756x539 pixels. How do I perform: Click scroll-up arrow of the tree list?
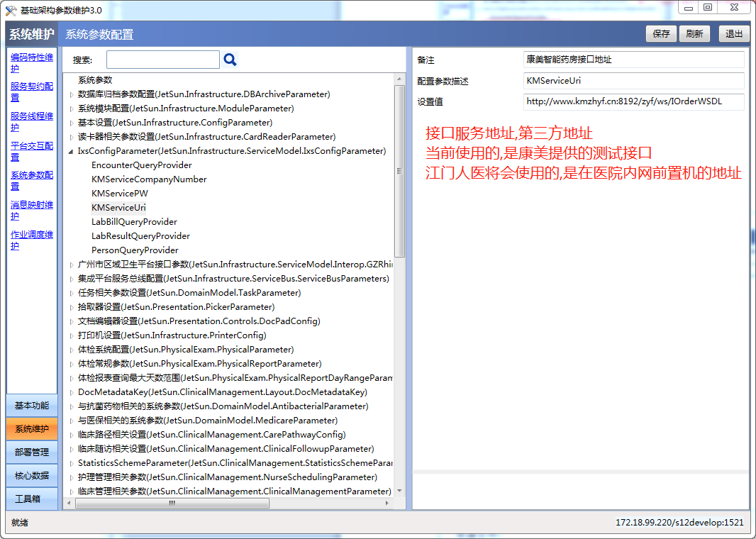pos(399,79)
